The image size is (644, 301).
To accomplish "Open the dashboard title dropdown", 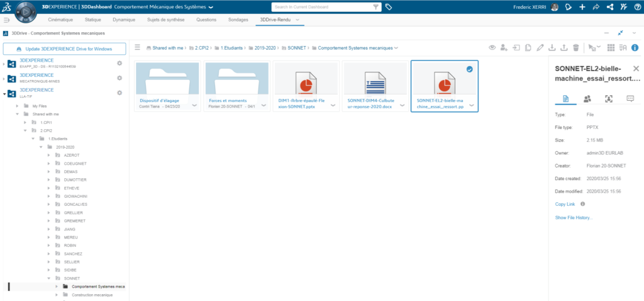I will (211, 8).
